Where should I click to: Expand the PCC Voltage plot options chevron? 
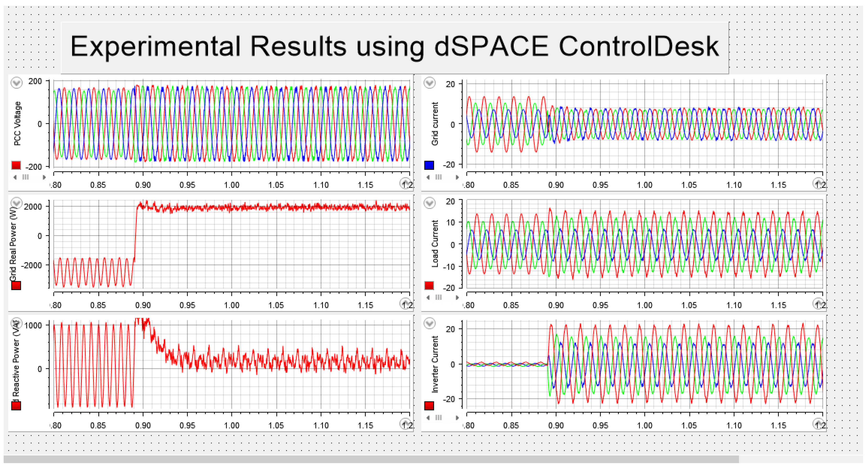coord(17,83)
